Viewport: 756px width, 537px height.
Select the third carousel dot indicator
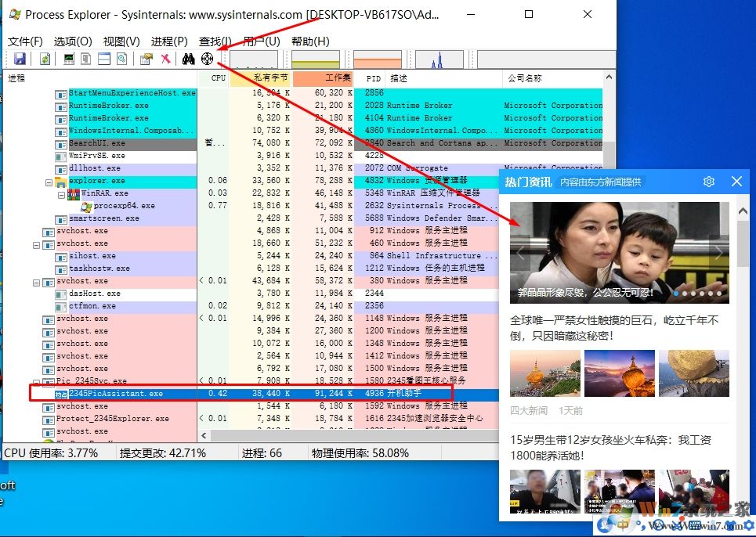tap(693, 294)
